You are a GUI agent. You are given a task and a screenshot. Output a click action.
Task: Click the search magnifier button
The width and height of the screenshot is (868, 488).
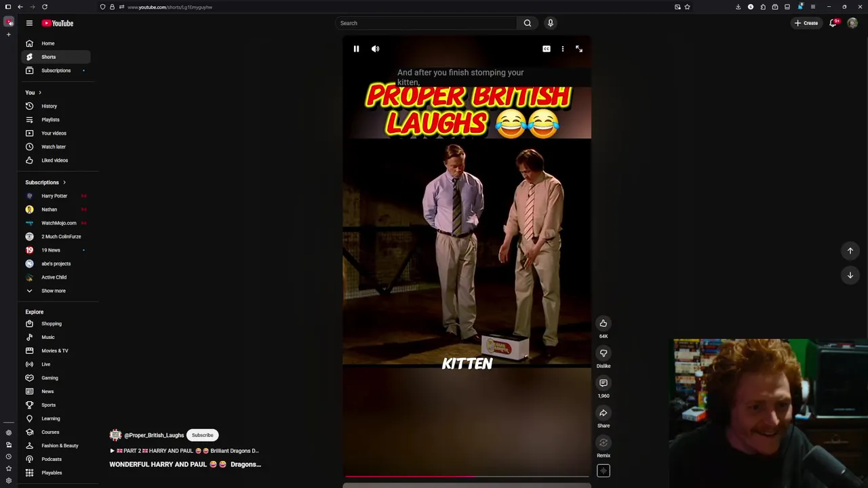click(x=528, y=23)
